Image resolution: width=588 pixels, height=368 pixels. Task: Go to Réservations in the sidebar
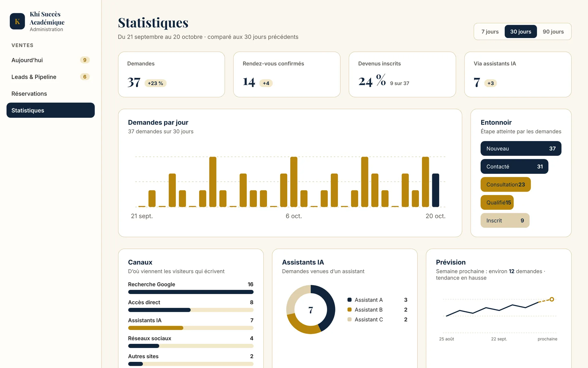(51, 94)
